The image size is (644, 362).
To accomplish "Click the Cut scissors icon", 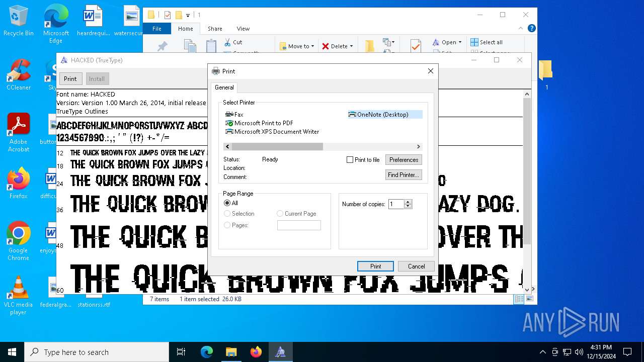I will (227, 42).
